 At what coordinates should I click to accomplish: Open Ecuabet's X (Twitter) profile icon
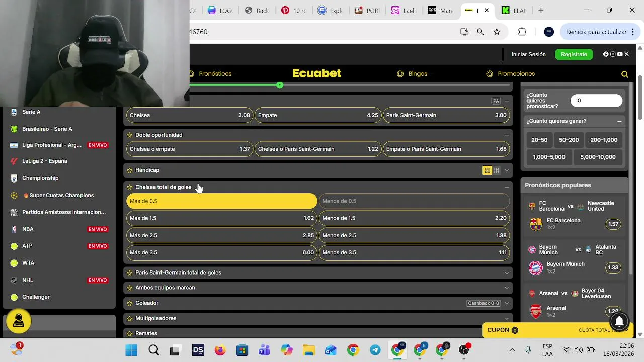[x=627, y=54]
